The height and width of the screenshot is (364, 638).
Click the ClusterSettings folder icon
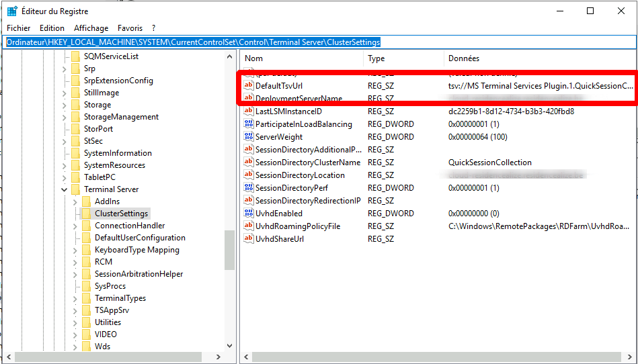click(86, 214)
